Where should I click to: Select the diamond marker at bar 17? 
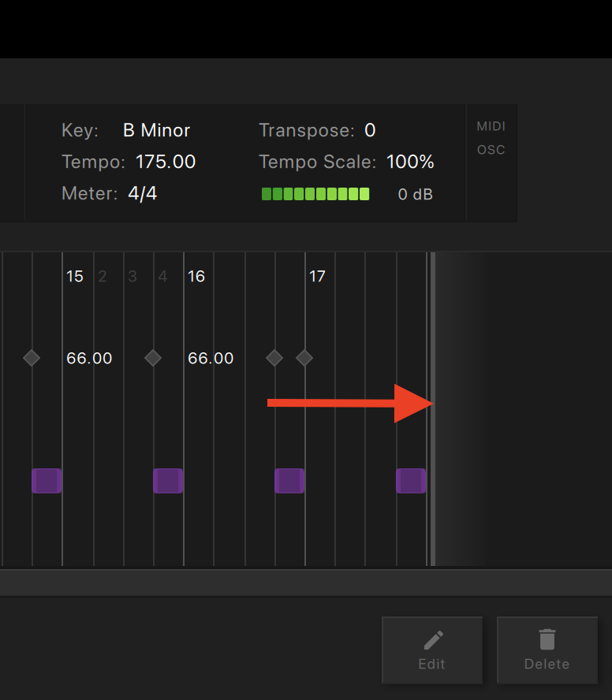[x=304, y=358]
